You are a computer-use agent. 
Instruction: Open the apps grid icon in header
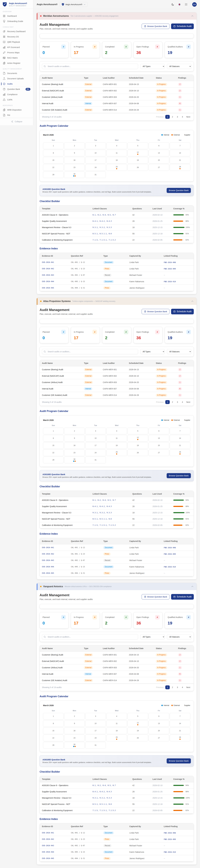click(x=186, y=4)
